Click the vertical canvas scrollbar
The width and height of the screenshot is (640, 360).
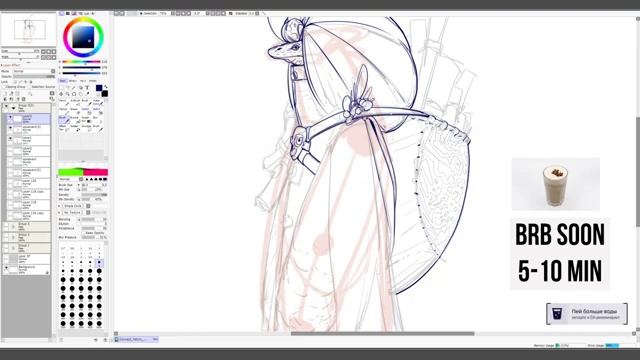coord(638,173)
